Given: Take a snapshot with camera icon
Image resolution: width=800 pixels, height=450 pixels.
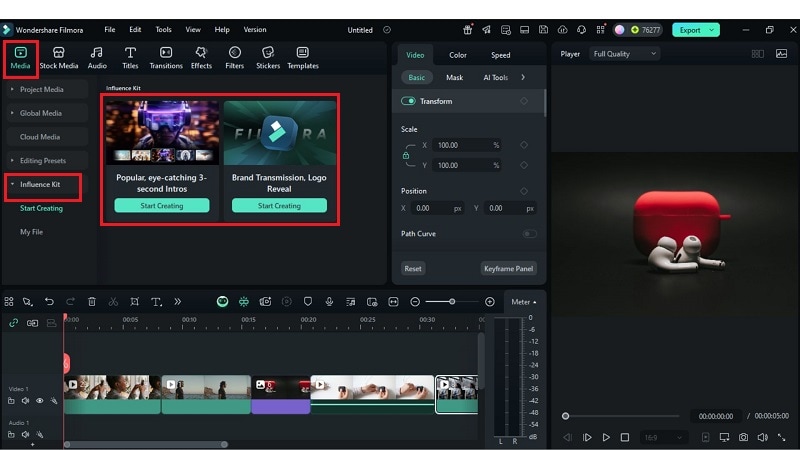Looking at the screenshot, I should [743, 437].
